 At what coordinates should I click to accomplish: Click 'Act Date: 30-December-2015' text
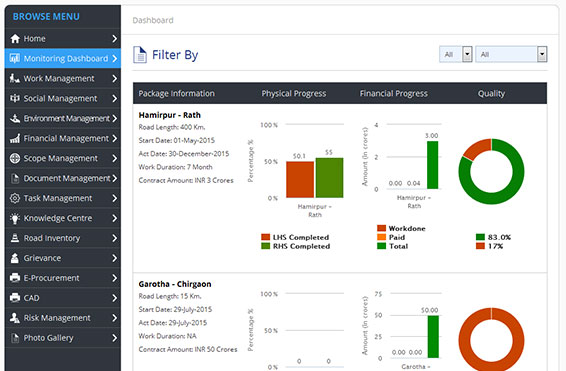point(184,154)
